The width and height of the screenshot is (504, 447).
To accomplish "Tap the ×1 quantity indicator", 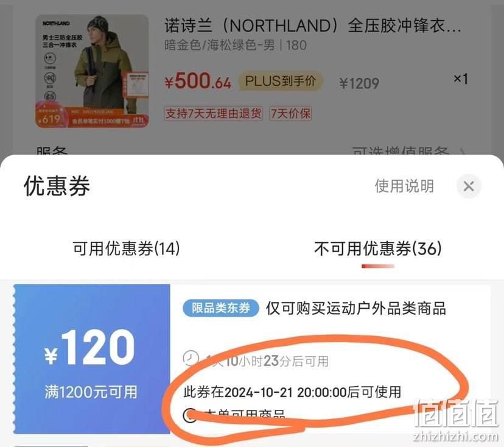I will [461, 79].
